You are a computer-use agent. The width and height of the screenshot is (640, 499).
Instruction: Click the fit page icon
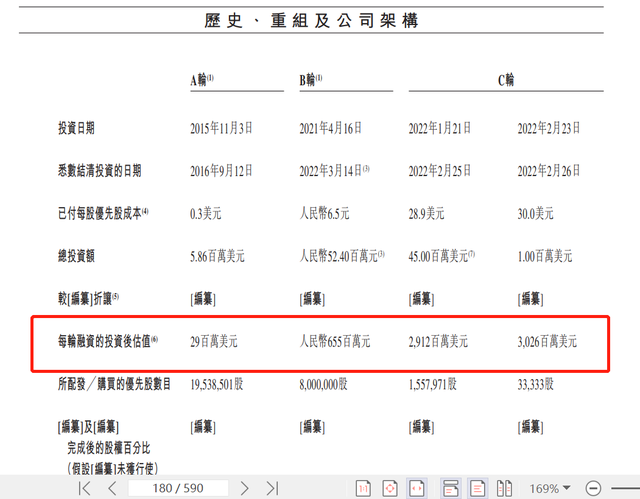(x=391, y=488)
